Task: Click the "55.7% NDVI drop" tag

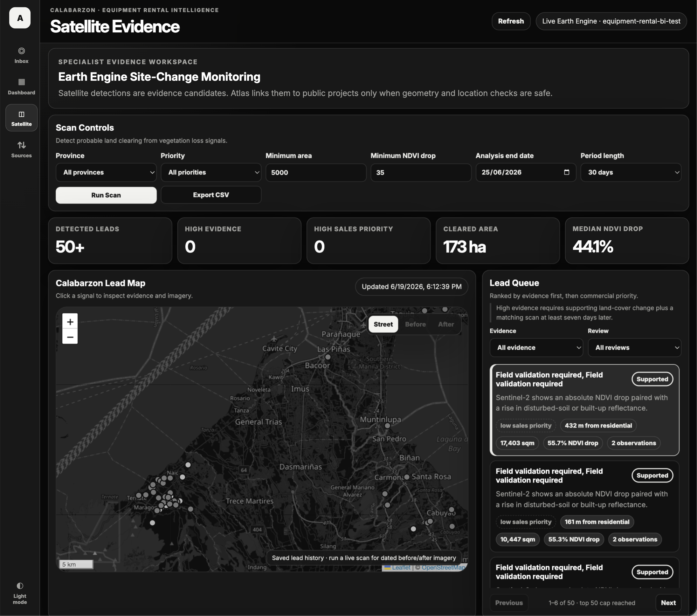Action: coord(573,443)
